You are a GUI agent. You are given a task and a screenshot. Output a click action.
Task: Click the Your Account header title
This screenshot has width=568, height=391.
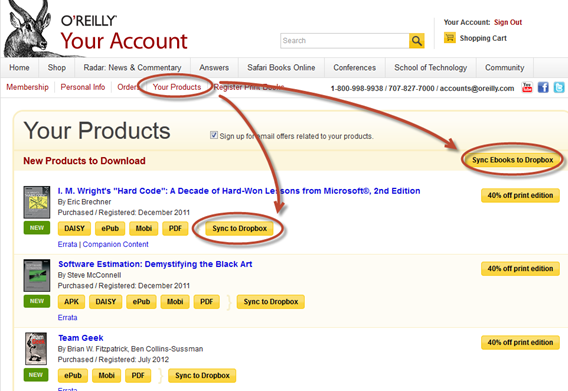click(x=124, y=41)
